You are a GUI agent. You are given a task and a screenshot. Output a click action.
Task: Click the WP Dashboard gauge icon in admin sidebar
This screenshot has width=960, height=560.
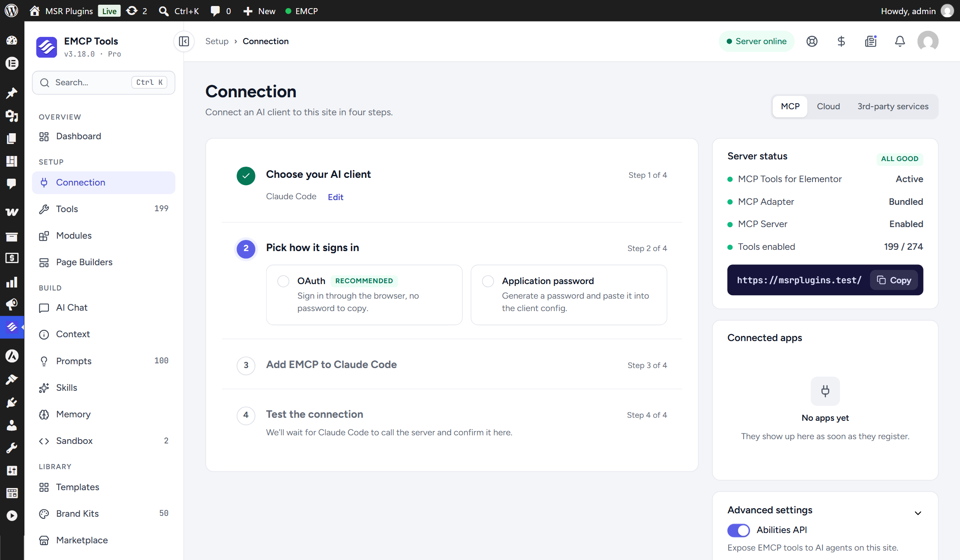12,40
